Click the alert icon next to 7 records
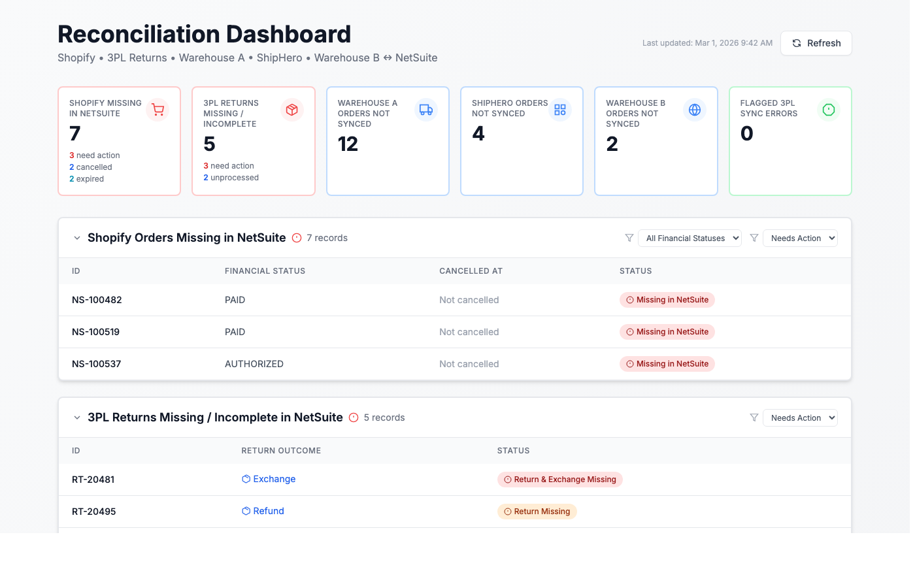The width and height of the screenshot is (915, 588). coord(296,238)
